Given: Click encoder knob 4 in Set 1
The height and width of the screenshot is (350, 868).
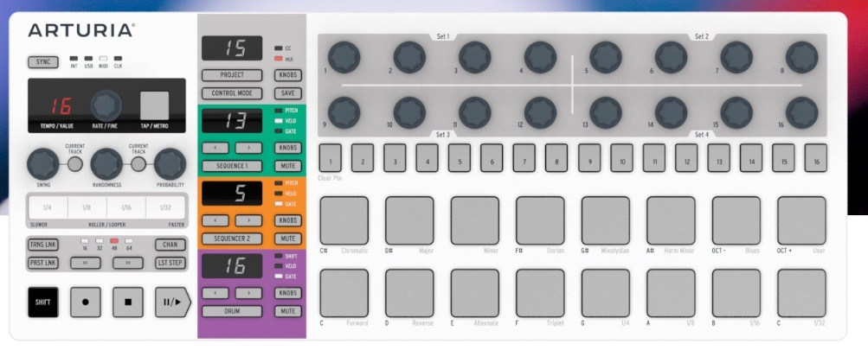Looking at the screenshot, I should pyautogui.click(x=540, y=57).
